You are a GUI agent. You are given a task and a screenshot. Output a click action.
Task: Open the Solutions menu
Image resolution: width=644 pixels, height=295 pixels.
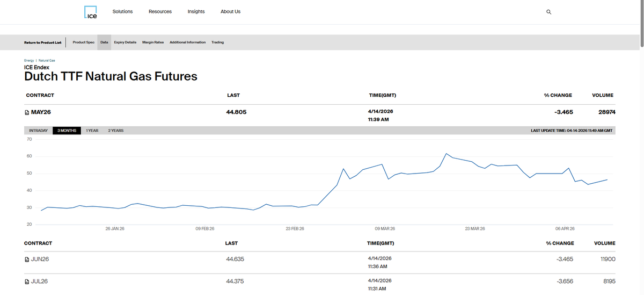tap(122, 11)
